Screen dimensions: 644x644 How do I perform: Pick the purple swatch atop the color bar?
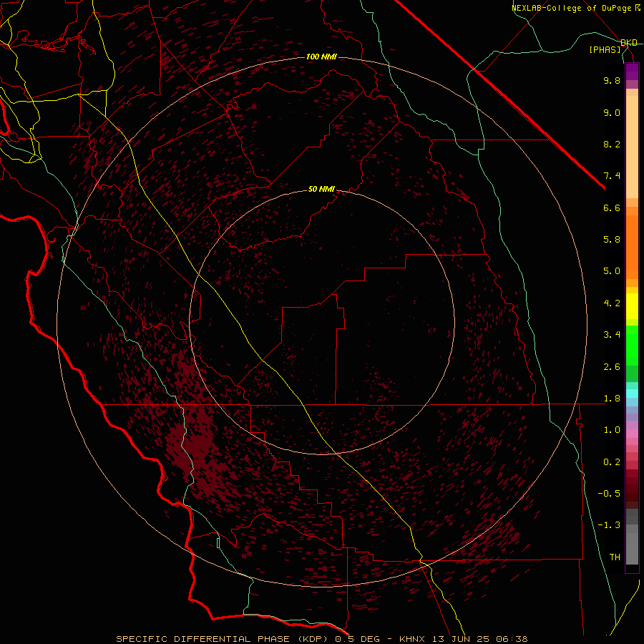point(632,72)
